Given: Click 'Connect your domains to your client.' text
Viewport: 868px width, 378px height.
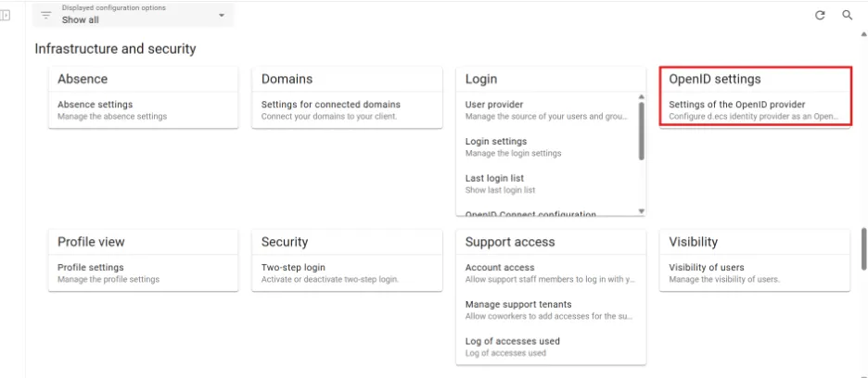Looking at the screenshot, I should [329, 117].
